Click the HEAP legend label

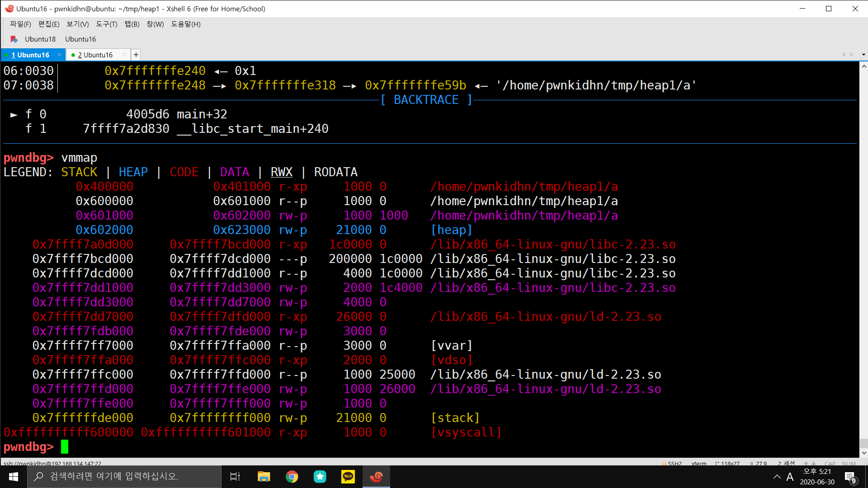133,172
